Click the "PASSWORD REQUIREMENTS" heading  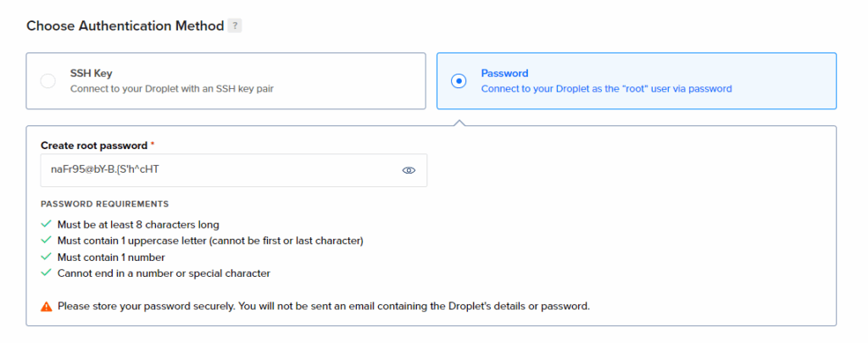point(104,204)
